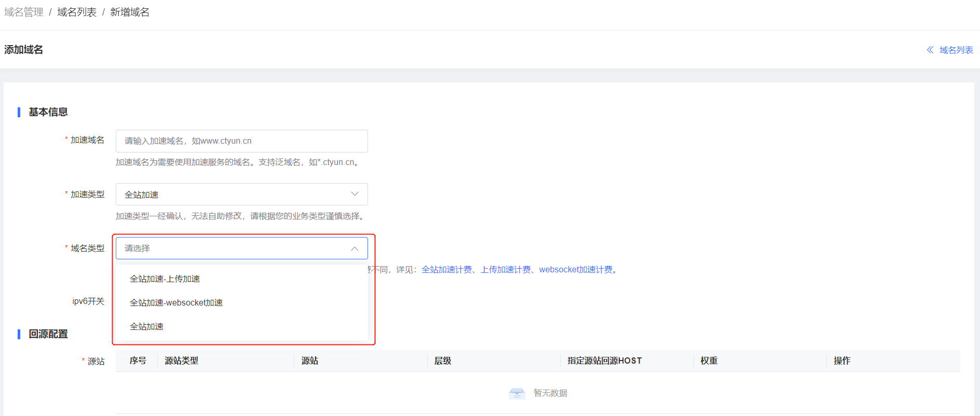
Task: Open the 加速类型 dropdown showing 全站加速
Action: point(242,195)
